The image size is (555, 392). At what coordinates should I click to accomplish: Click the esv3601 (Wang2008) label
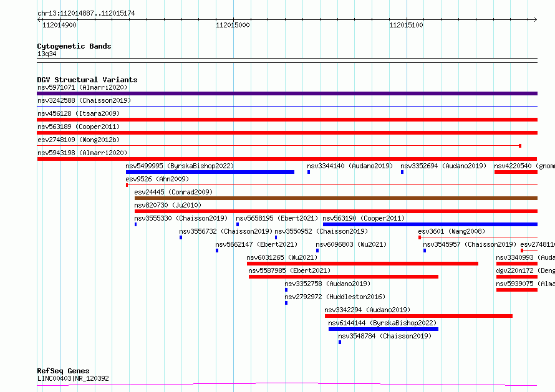tap(451, 231)
